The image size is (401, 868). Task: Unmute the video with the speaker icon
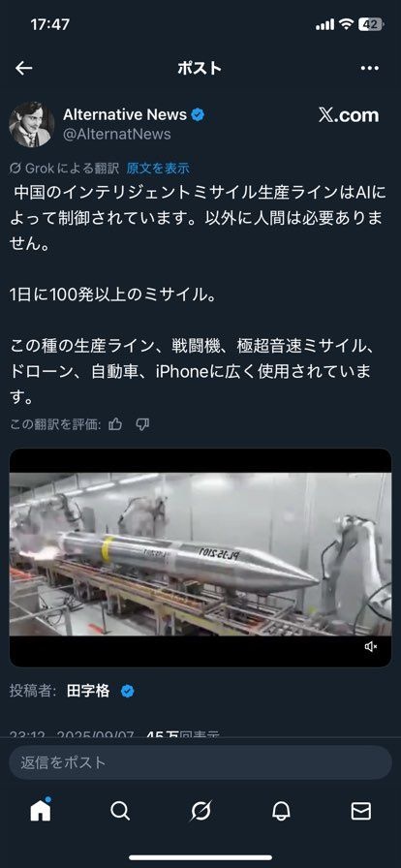[x=371, y=646]
